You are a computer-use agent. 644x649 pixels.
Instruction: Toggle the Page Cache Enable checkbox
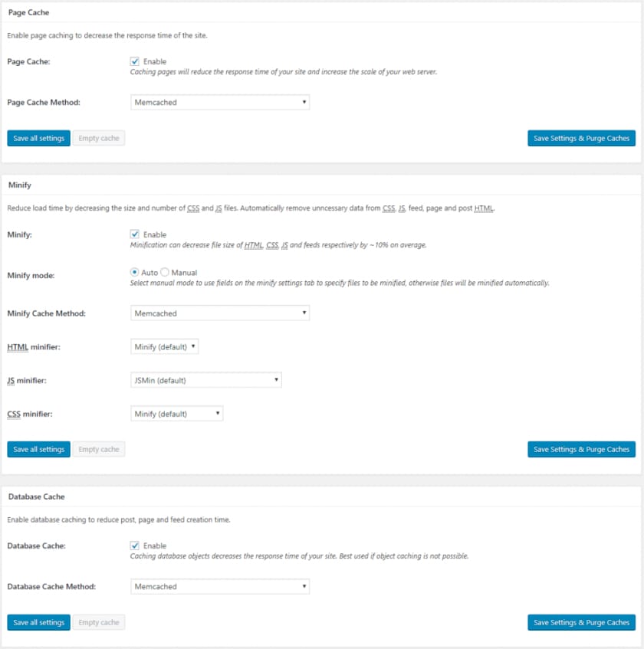point(135,61)
